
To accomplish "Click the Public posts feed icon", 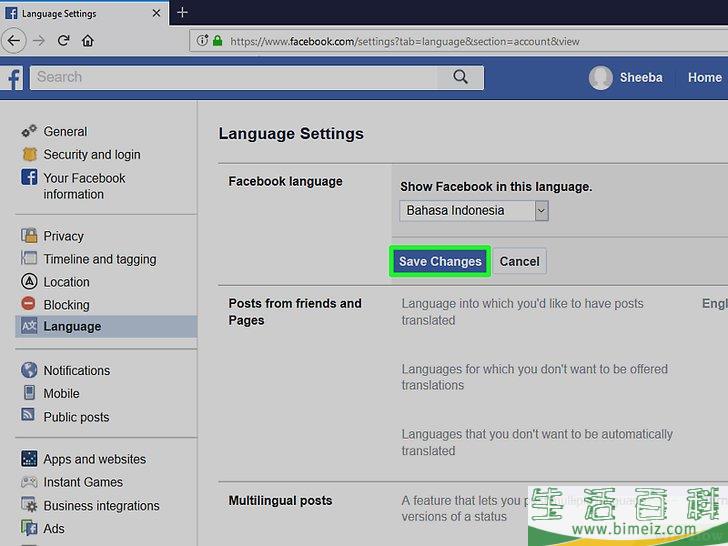I will pyautogui.click(x=28, y=414).
